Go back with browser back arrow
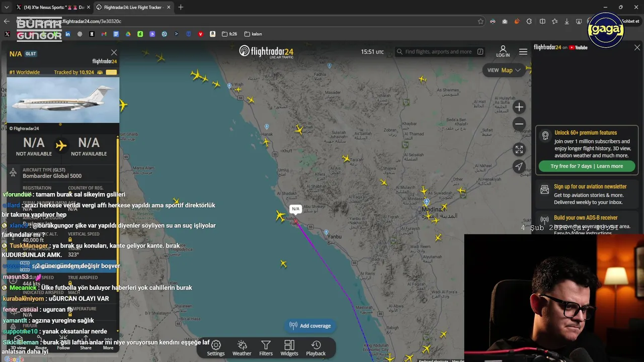The image size is (644, 362). click(x=7, y=21)
